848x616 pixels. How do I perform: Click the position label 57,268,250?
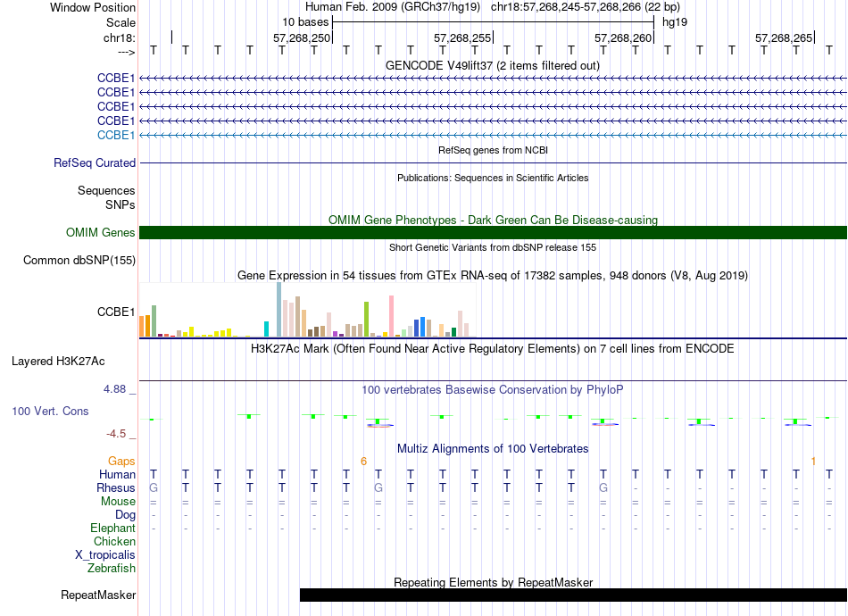301,37
